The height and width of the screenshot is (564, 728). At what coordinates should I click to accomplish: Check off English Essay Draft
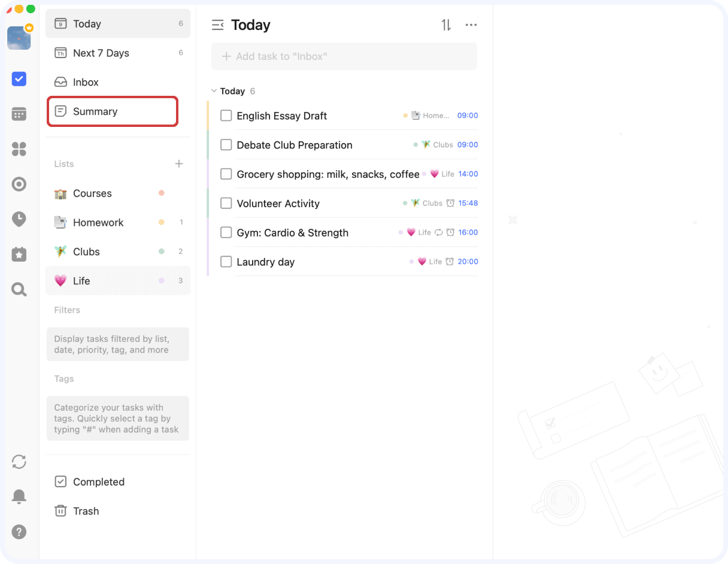point(226,116)
